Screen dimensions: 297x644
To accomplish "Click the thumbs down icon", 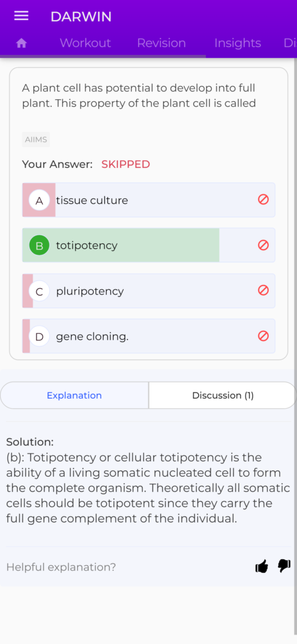I will (284, 566).
